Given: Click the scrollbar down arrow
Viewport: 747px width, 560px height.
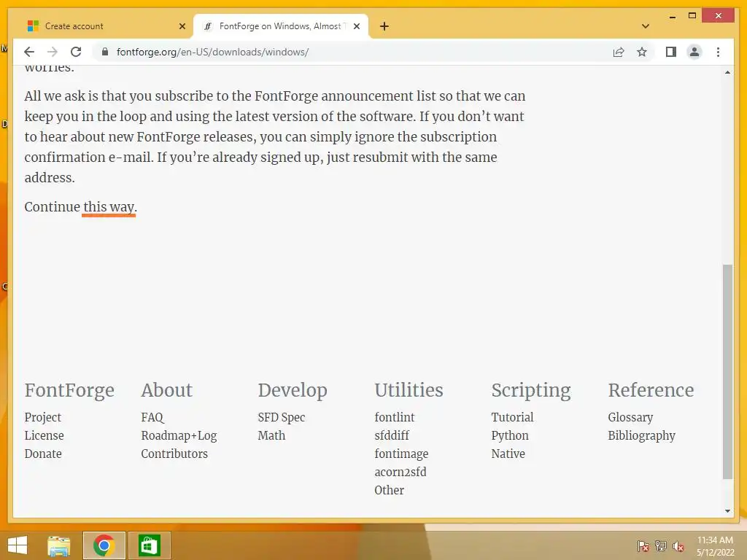Looking at the screenshot, I should pyautogui.click(x=727, y=511).
